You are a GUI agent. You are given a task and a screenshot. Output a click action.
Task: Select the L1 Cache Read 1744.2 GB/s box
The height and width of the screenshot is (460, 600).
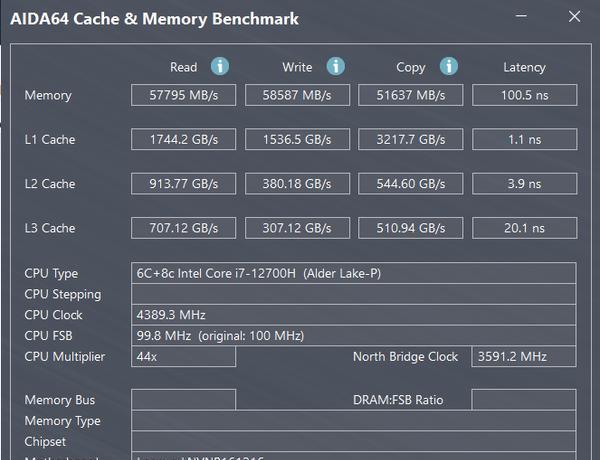183,139
